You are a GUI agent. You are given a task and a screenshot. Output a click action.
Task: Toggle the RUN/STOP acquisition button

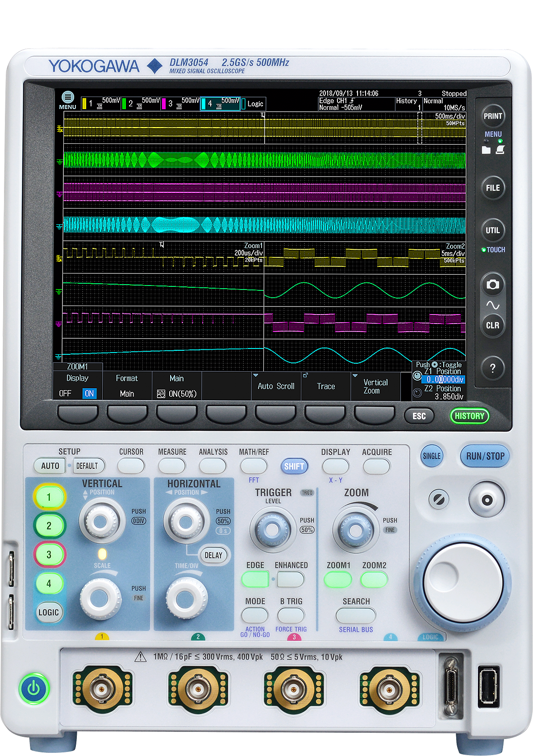(x=485, y=456)
